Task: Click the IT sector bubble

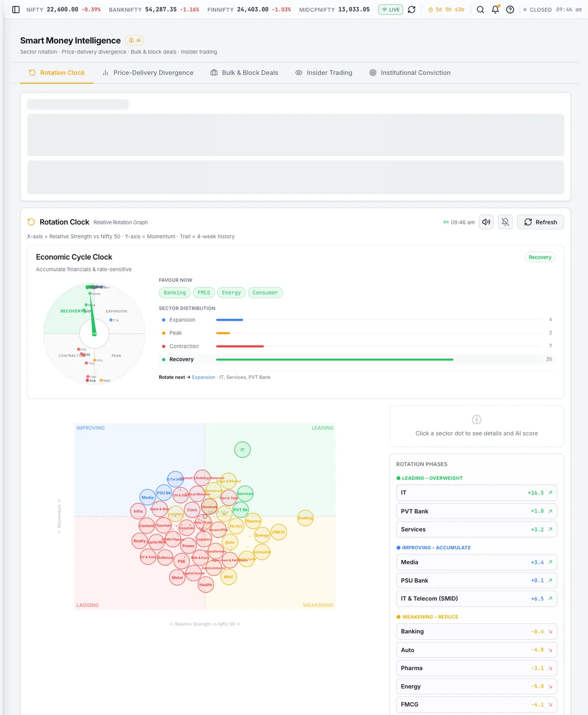Action: 243,449
